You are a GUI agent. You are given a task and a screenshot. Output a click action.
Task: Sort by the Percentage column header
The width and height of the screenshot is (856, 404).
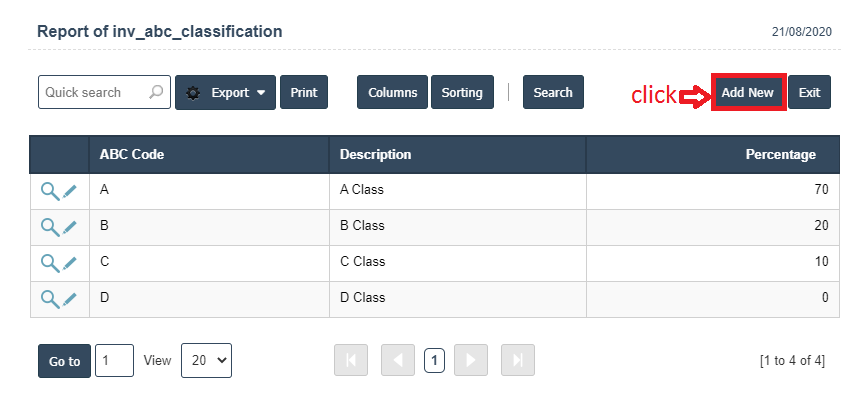coord(780,155)
